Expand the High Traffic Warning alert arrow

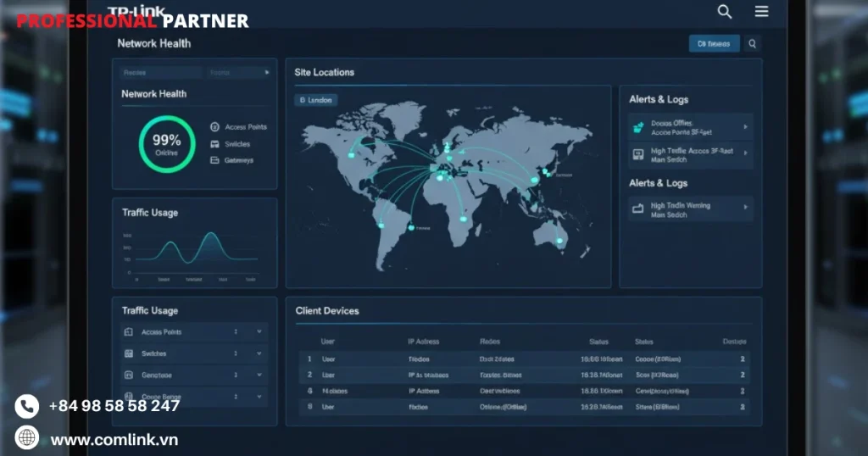(745, 207)
